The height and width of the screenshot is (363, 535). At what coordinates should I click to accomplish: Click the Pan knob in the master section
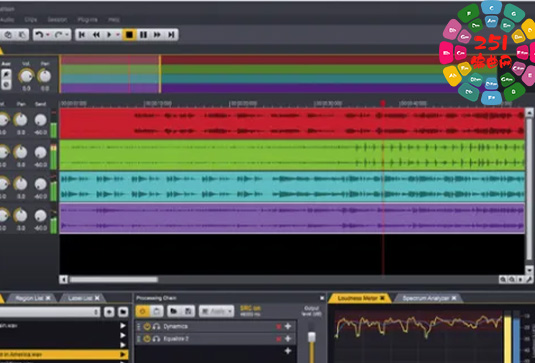45,76
